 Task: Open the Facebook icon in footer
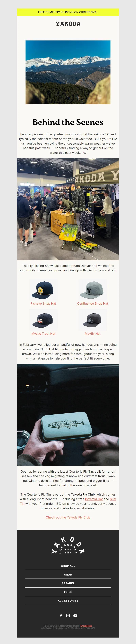(61, 615)
